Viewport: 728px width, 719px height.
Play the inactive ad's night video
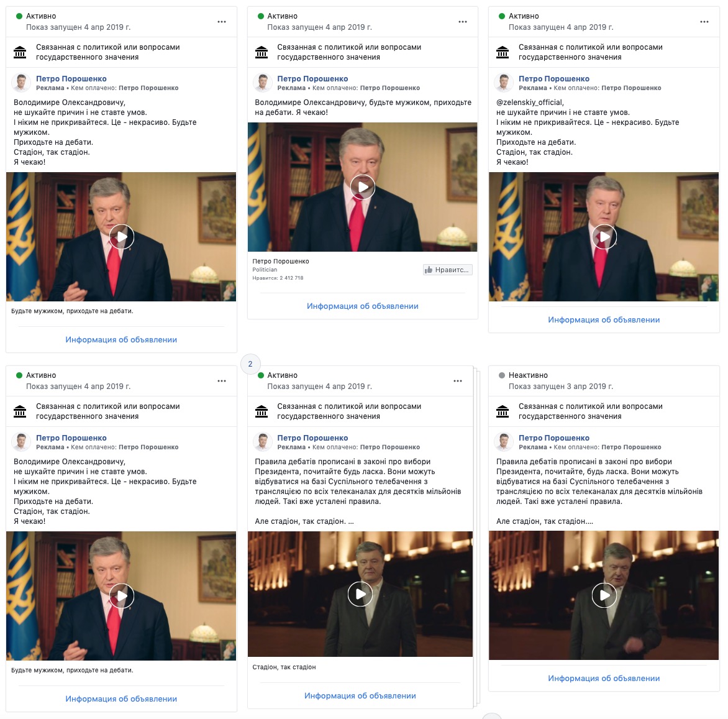(x=604, y=595)
